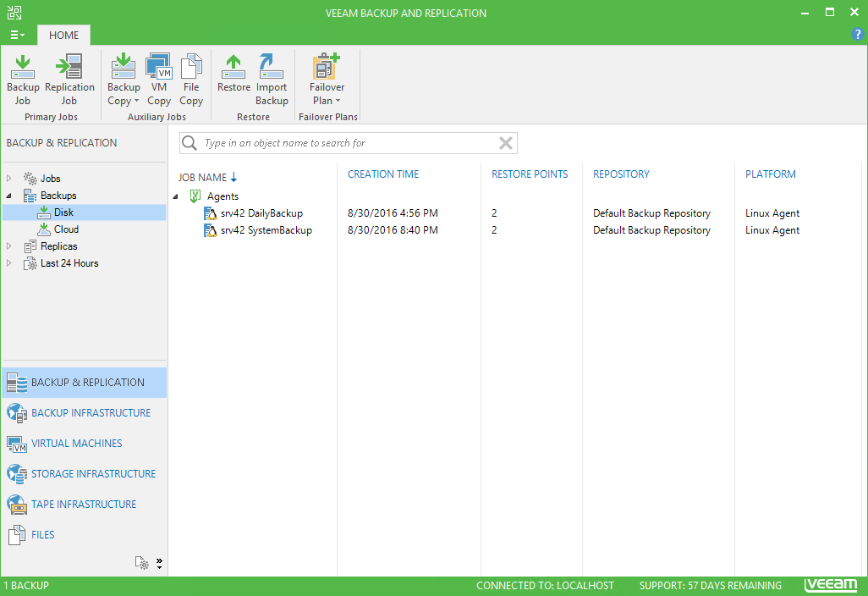Select Cloud under Backups
Viewport: 868px width, 596px height.
pyautogui.click(x=67, y=229)
